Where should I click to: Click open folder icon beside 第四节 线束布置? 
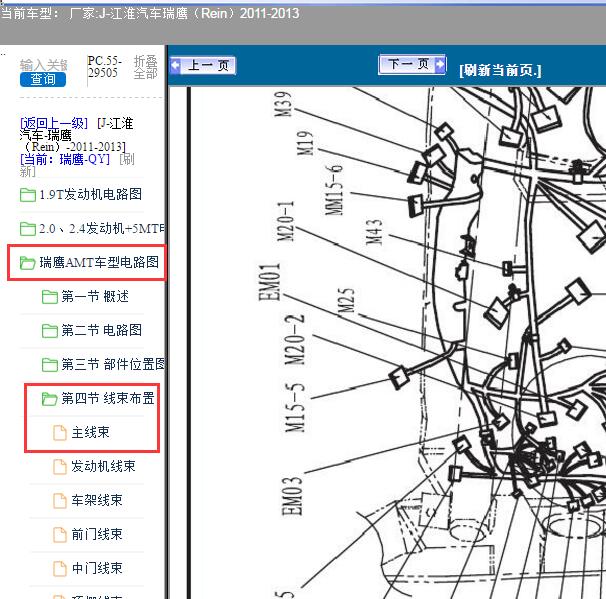[50, 398]
